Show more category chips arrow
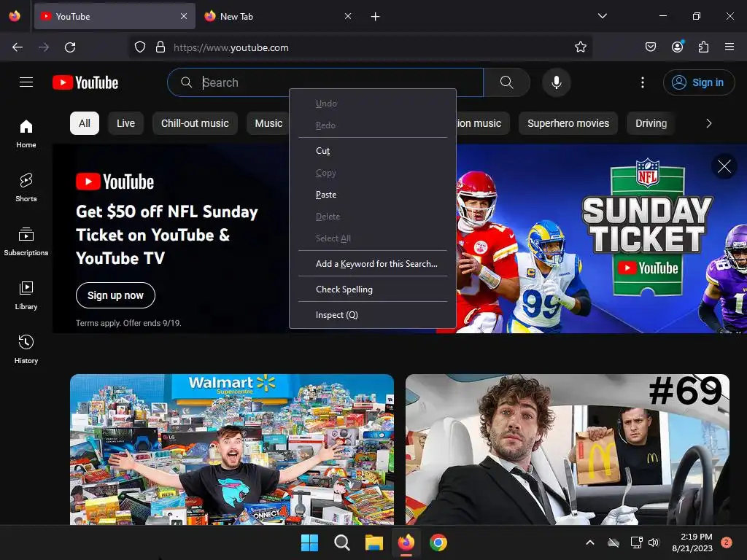Screen dimensions: 747x560 point(709,123)
